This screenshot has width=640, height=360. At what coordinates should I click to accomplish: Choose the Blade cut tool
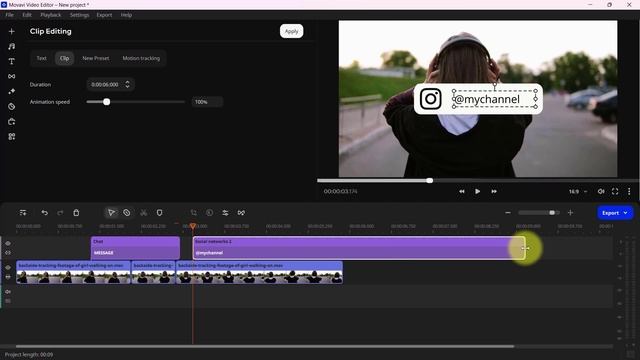(x=127, y=213)
